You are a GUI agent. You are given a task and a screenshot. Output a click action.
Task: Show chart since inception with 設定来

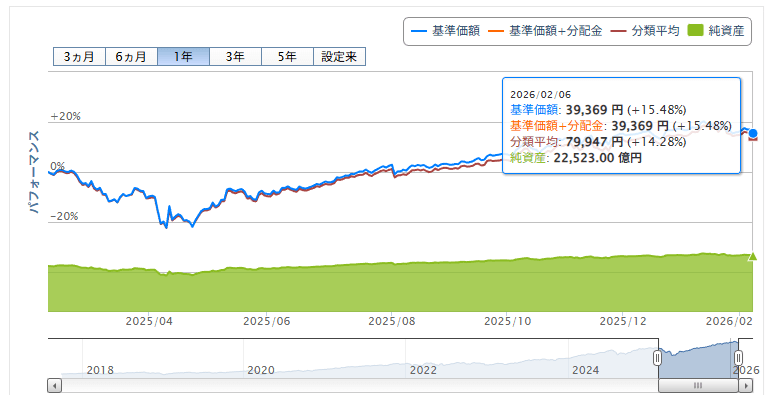coord(339,56)
